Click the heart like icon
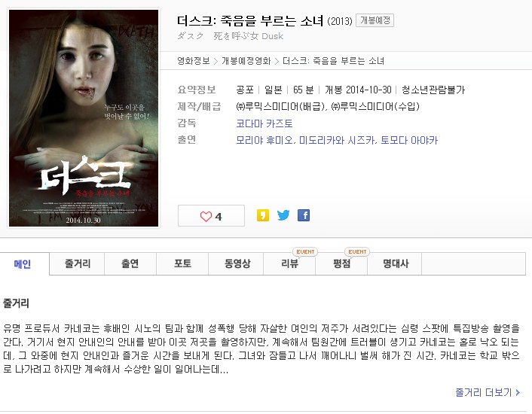Image resolution: width=532 pixels, height=414 pixels. click(x=206, y=216)
